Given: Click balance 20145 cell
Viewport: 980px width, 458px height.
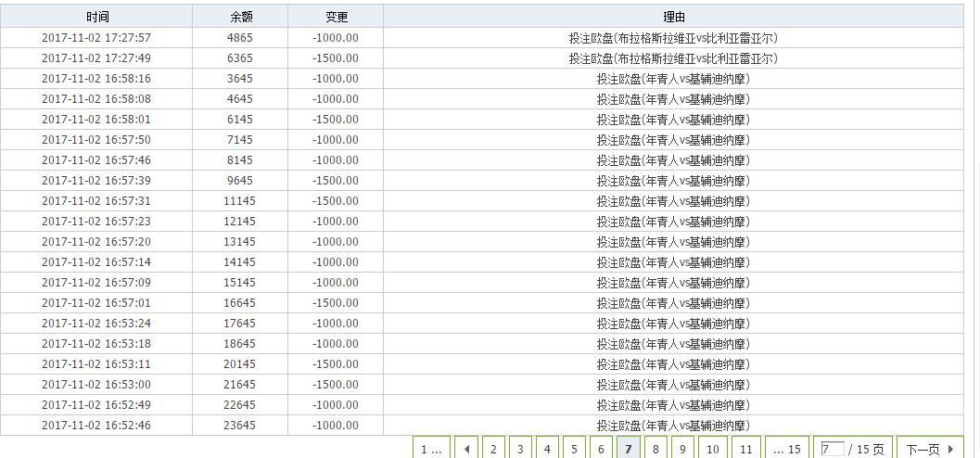Looking at the screenshot, I should (240, 363).
